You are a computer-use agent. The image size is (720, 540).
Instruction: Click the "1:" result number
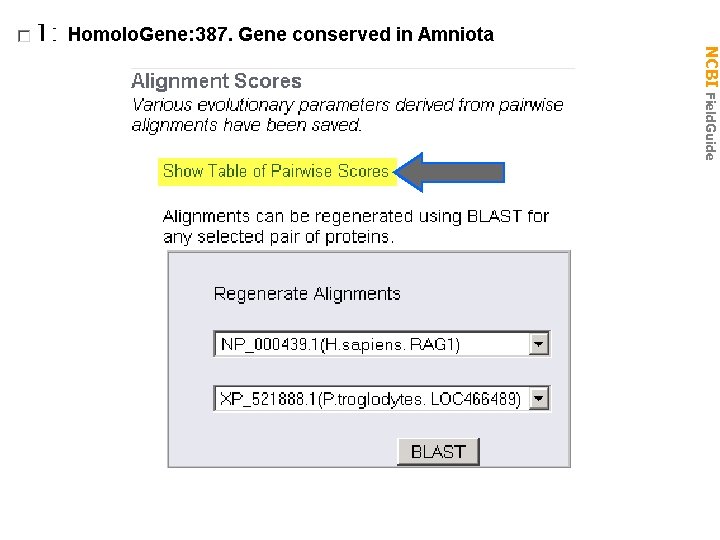coord(45,35)
